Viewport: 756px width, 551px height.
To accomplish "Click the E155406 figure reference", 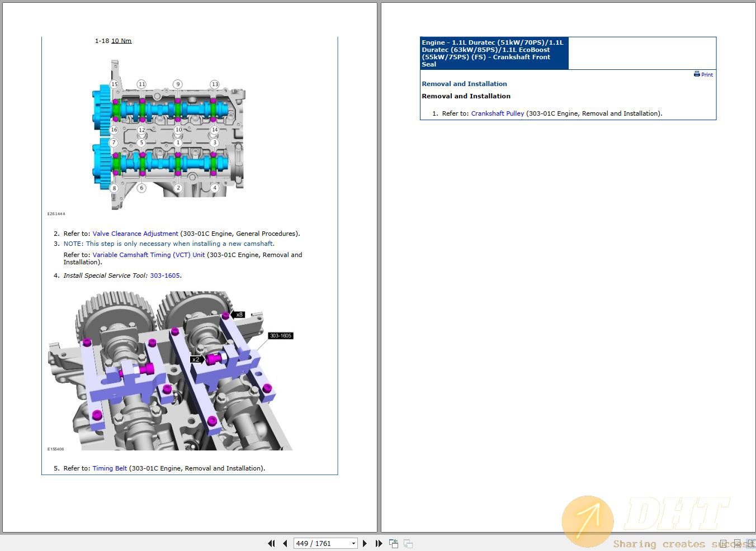I will tap(56, 449).
